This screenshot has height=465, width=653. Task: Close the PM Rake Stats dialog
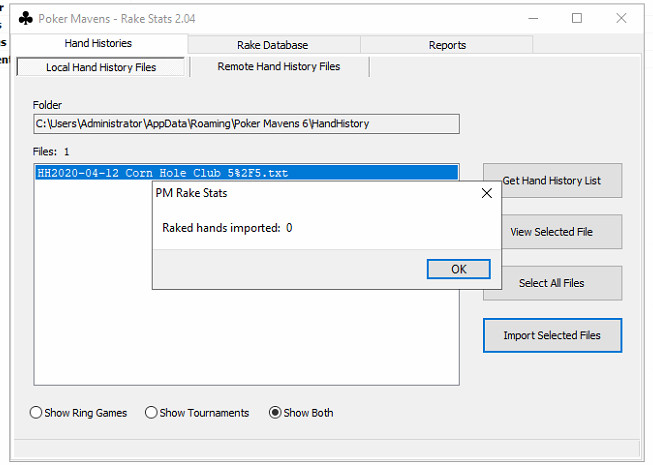[487, 193]
